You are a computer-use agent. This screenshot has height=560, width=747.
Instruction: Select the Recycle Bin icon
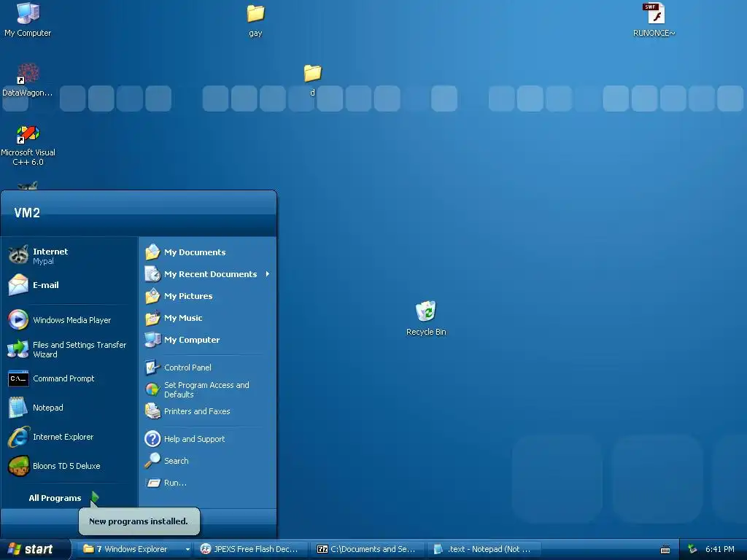point(426,318)
